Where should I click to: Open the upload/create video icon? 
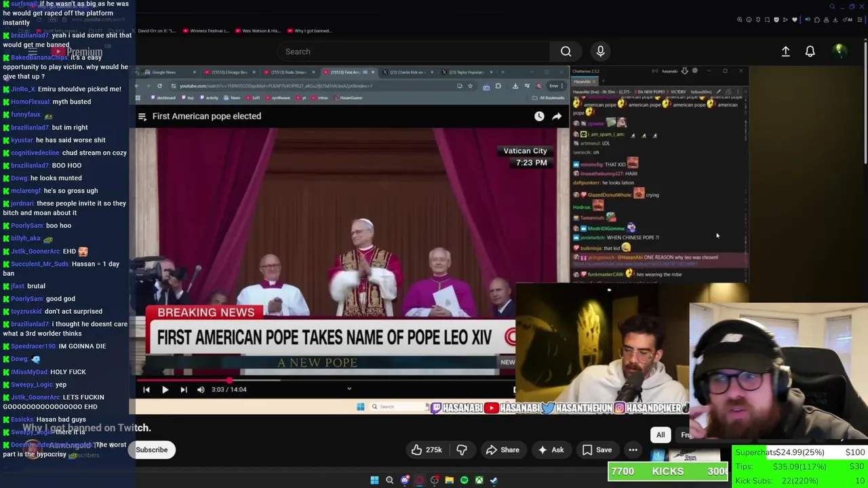(785, 52)
